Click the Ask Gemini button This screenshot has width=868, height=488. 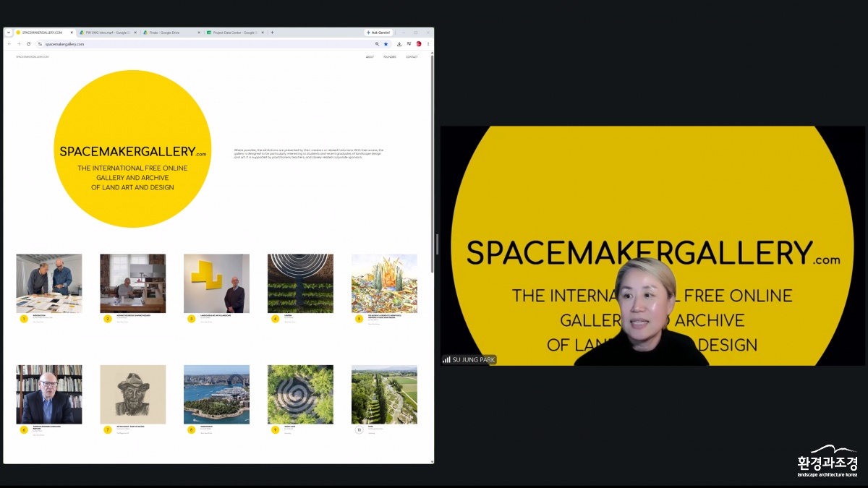tap(379, 33)
